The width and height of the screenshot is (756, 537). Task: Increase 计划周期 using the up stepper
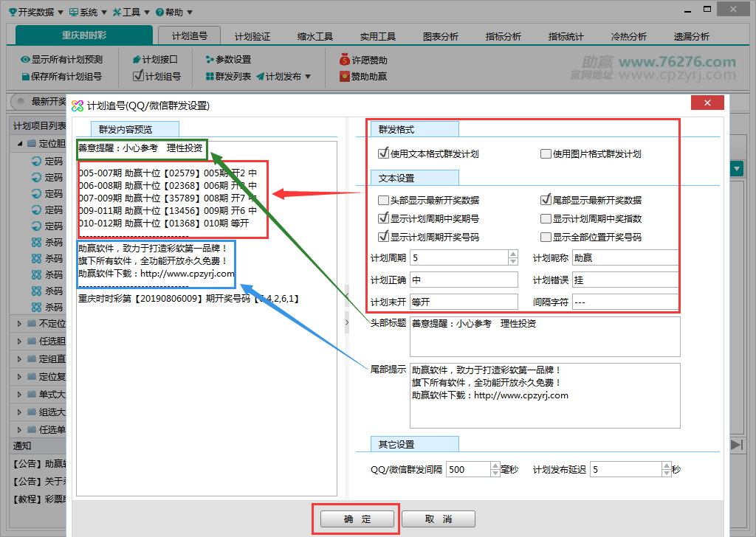(512, 253)
